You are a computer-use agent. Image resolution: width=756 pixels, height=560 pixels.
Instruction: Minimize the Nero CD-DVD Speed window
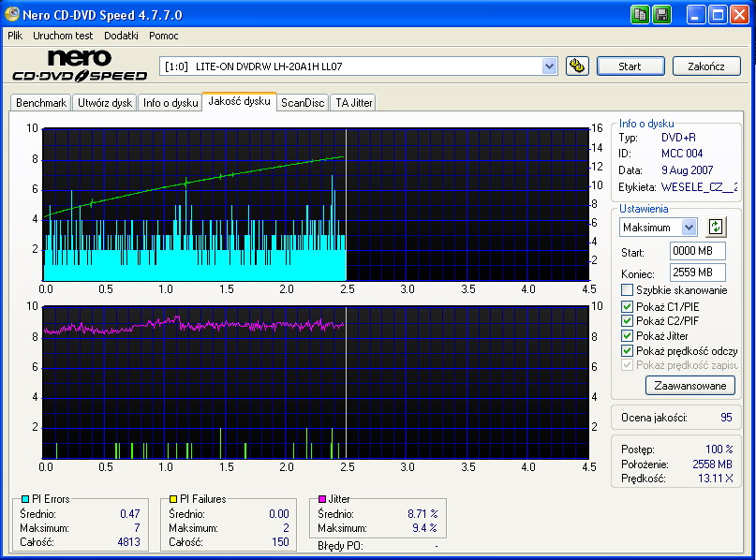click(x=696, y=15)
